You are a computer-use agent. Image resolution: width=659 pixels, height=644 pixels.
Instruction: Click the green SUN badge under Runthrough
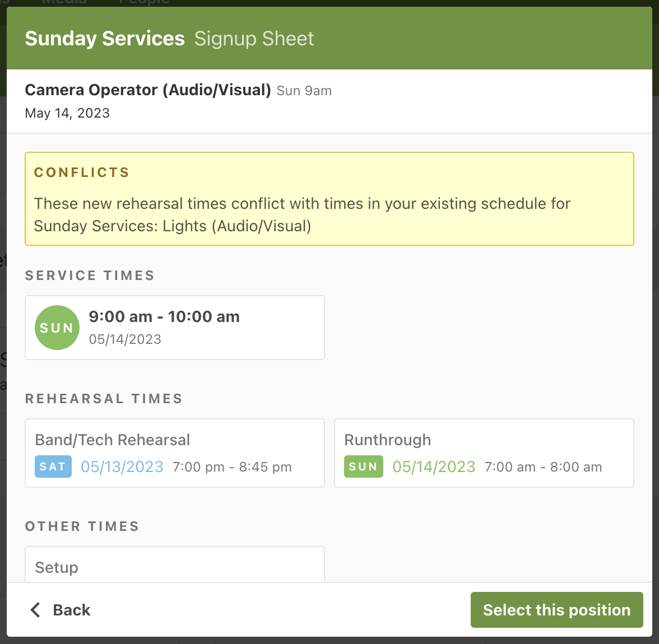click(363, 466)
